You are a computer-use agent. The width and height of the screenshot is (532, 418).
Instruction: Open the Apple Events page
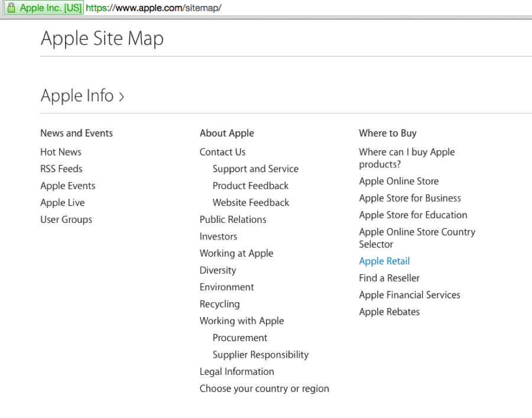pos(68,186)
